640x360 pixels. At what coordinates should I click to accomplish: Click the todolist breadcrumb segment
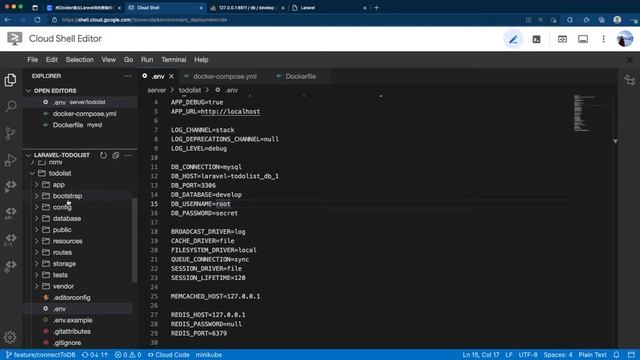click(x=189, y=90)
